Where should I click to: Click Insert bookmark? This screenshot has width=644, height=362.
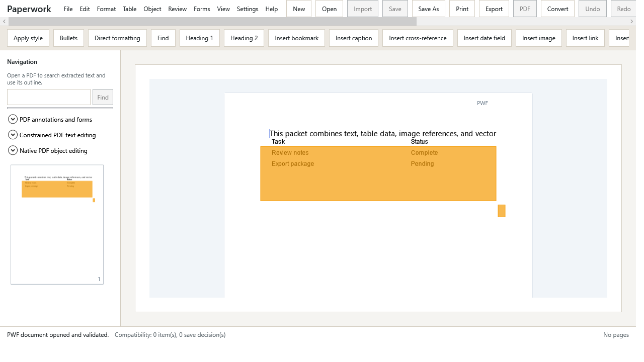297,38
